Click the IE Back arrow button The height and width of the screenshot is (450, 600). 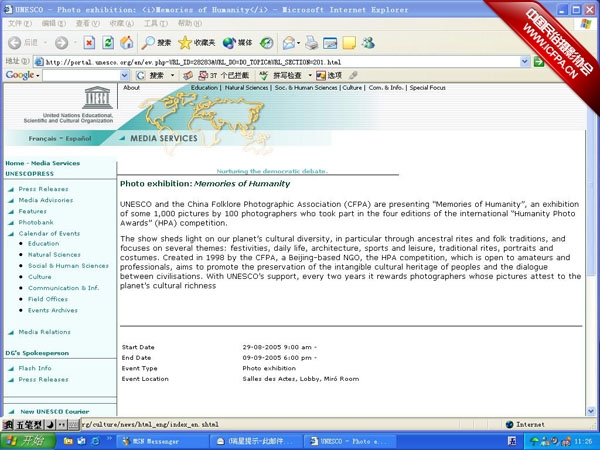[x=15, y=43]
